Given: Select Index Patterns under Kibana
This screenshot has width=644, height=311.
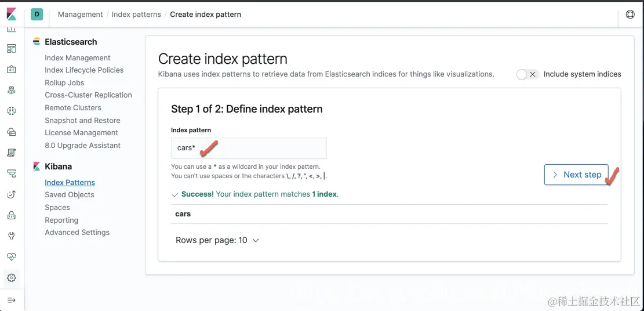Looking at the screenshot, I should (x=70, y=183).
